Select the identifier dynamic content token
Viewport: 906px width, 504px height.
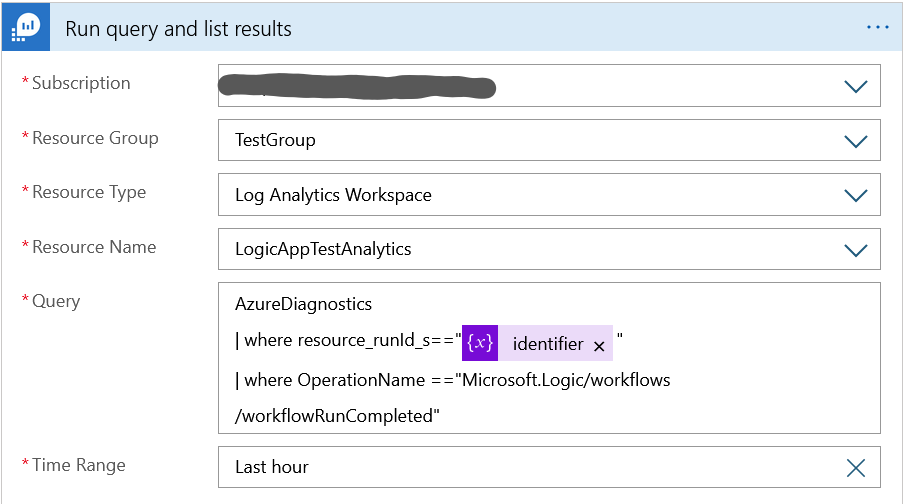[547, 344]
